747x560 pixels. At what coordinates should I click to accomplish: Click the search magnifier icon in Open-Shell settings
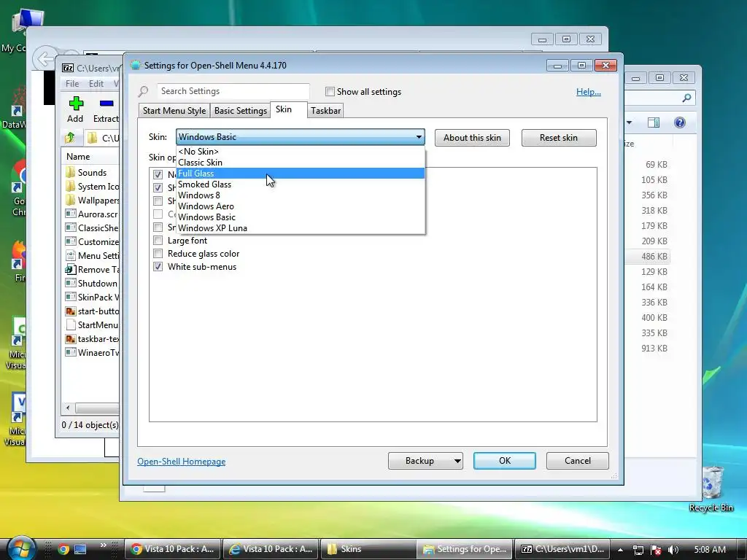[x=144, y=91]
